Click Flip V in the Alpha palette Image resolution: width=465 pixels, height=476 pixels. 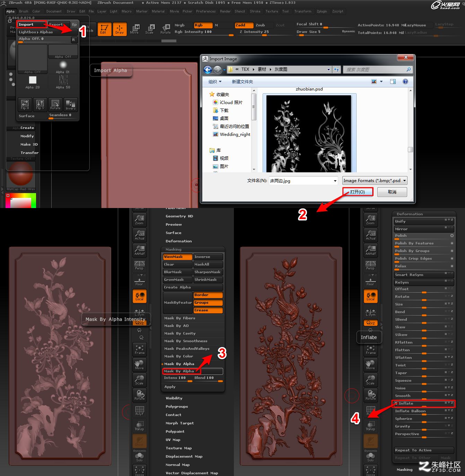(x=40, y=104)
